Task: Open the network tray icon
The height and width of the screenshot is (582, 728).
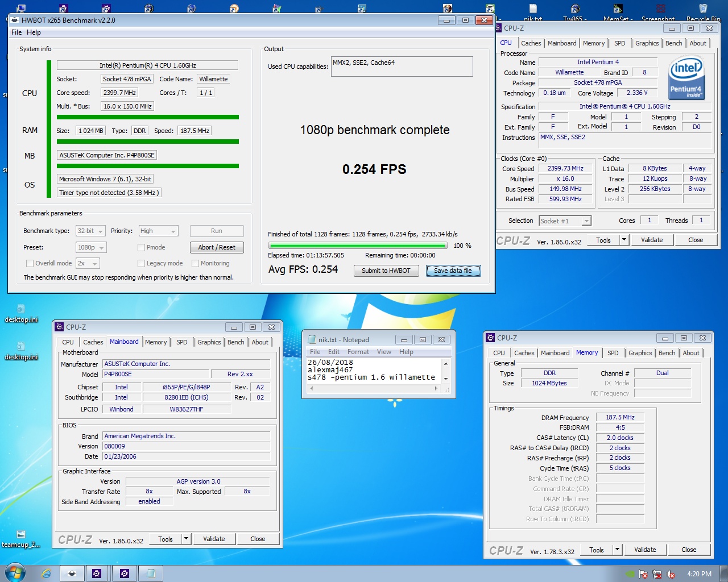Action: click(x=657, y=574)
